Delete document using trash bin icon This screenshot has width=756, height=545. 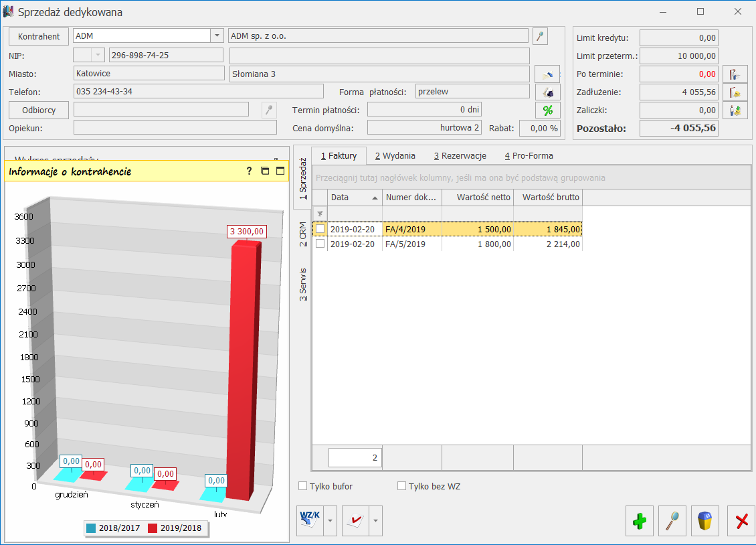click(704, 521)
